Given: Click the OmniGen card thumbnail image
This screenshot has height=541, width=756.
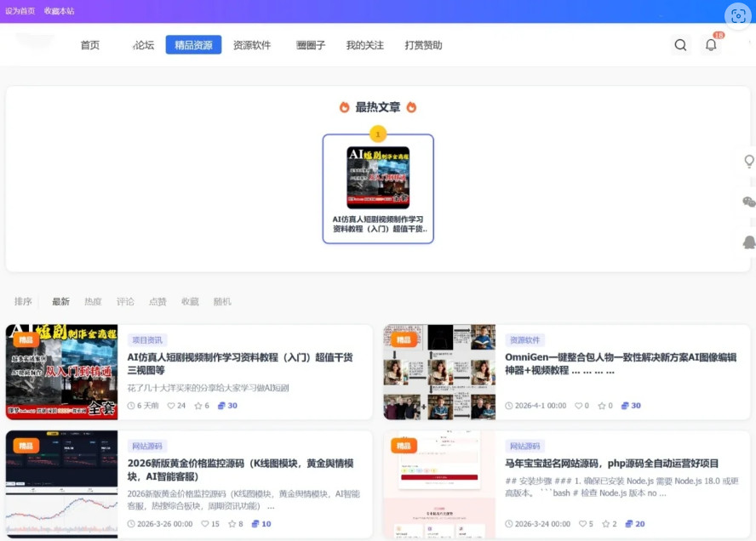Looking at the screenshot, I should pyautogui.click(x=439, y=372).
